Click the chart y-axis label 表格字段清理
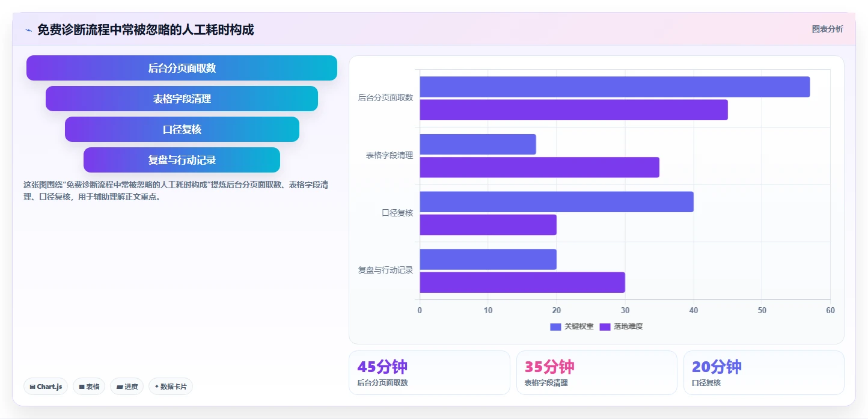 (x=390, y=155)
